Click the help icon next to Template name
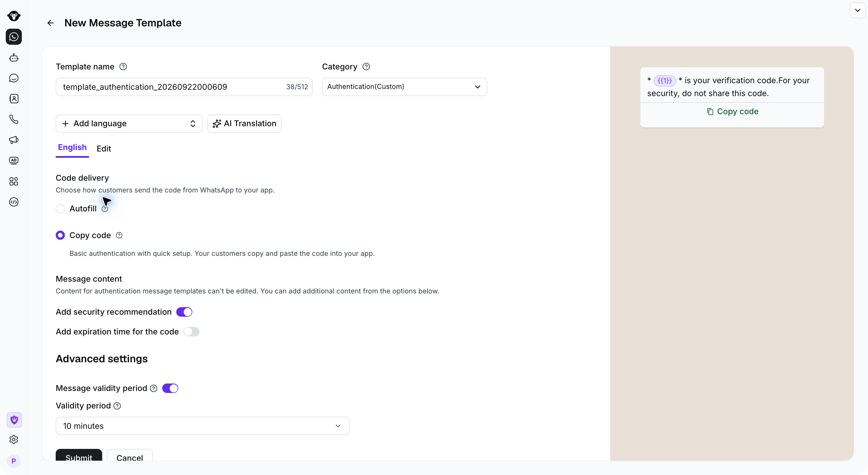 [123, 67]
